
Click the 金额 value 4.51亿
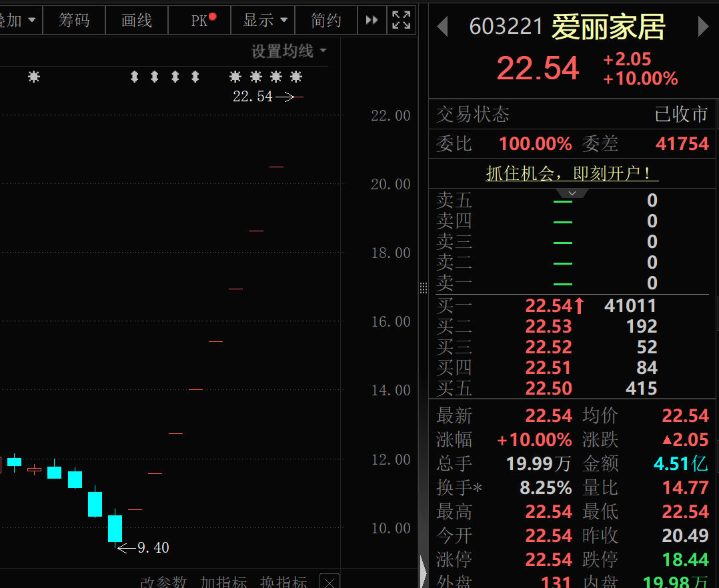[681, 464]
